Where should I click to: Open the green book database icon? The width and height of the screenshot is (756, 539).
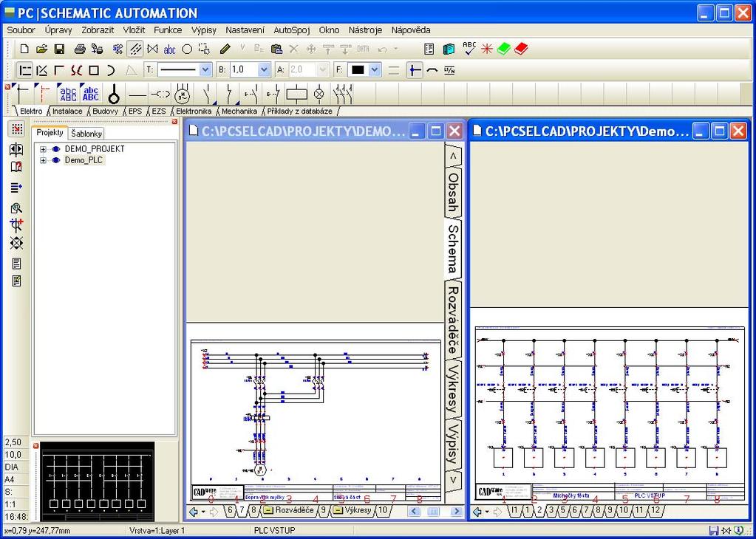pos(504,49)
